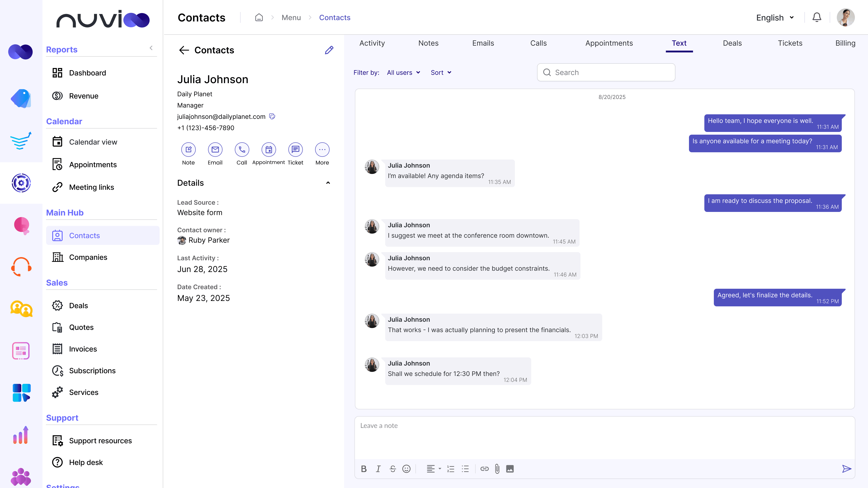The width and height of the screenshot is (868, 488).
Task: Toggle italic formatting in the note editor
Action: (x=378, y=469)
